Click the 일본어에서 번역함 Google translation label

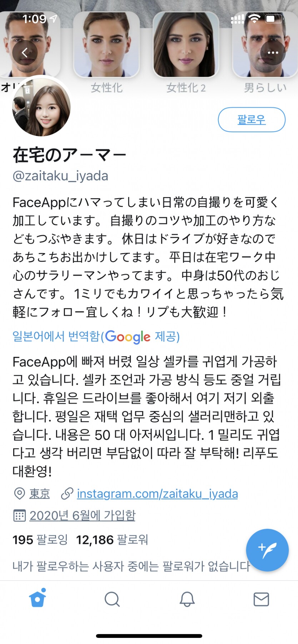[x=96, y=336]
